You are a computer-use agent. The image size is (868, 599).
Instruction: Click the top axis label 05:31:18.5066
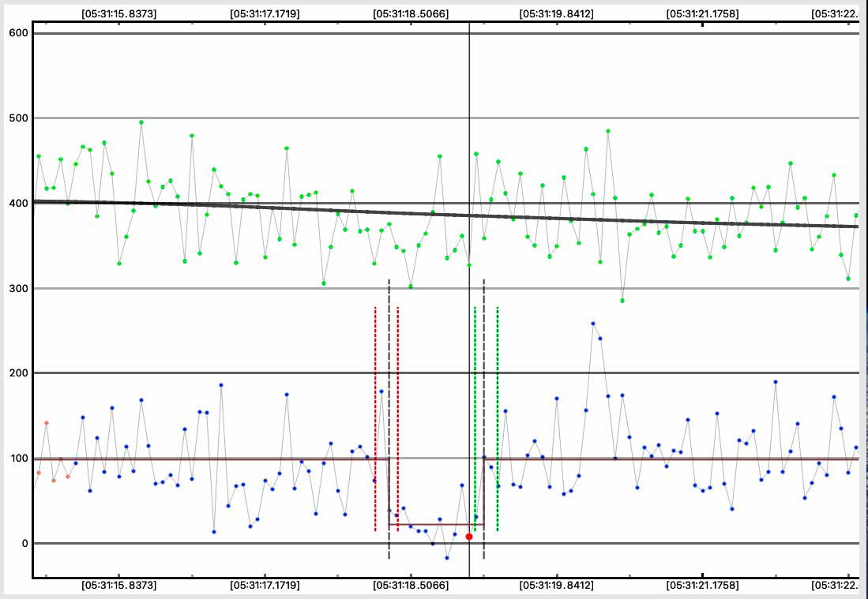coord(411,13)
